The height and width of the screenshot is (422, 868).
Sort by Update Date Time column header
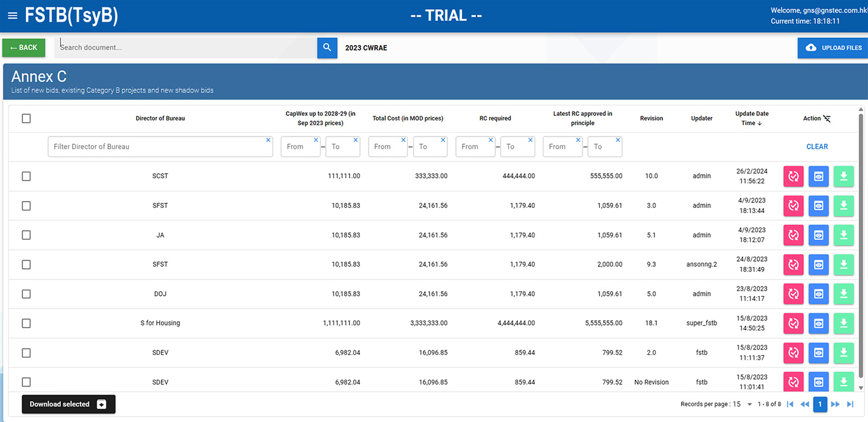[x=752, y=118]
